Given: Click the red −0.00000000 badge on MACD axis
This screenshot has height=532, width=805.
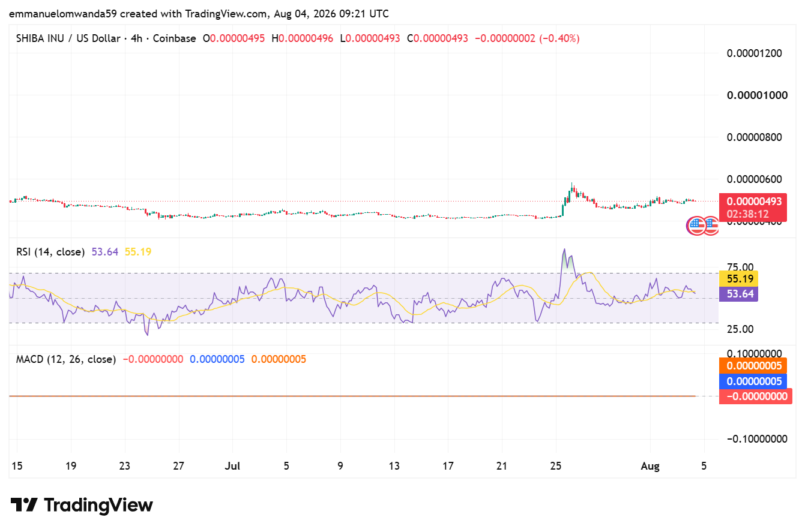Looking at the screenshot, I should pos(756,396).
